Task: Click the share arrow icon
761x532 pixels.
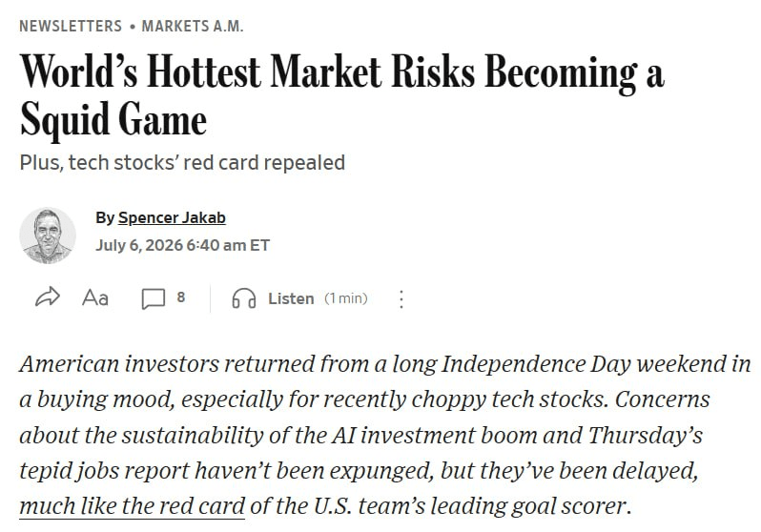Action: (48, 297)
